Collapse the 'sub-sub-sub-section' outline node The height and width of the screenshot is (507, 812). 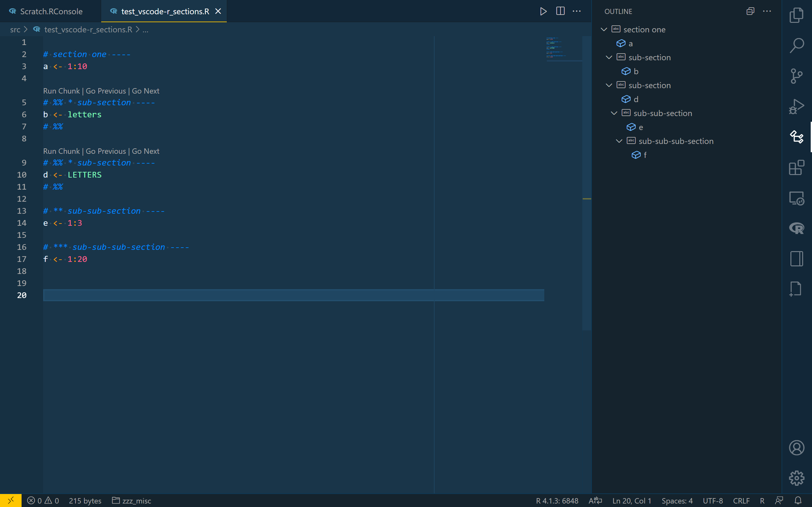tap(619, 141)
